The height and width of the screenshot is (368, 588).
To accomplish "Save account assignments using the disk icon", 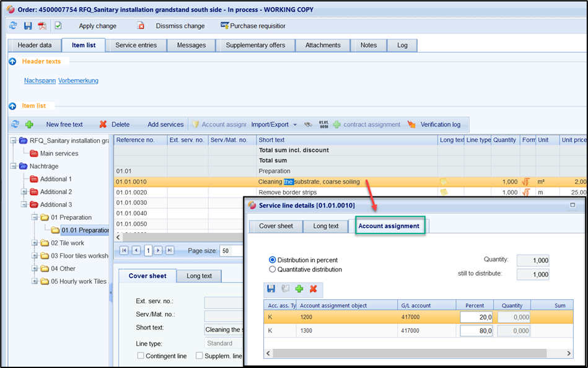I will pyautogui.click(x=271, y=289).
